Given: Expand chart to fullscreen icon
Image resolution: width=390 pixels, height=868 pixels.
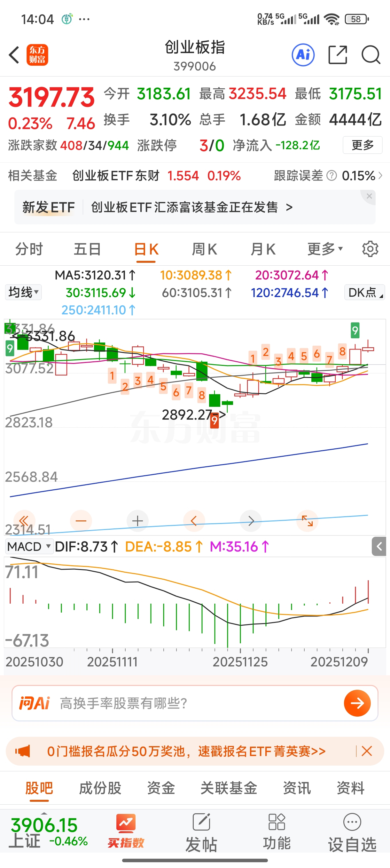Looking at the screenshot, I should point(307,521).
